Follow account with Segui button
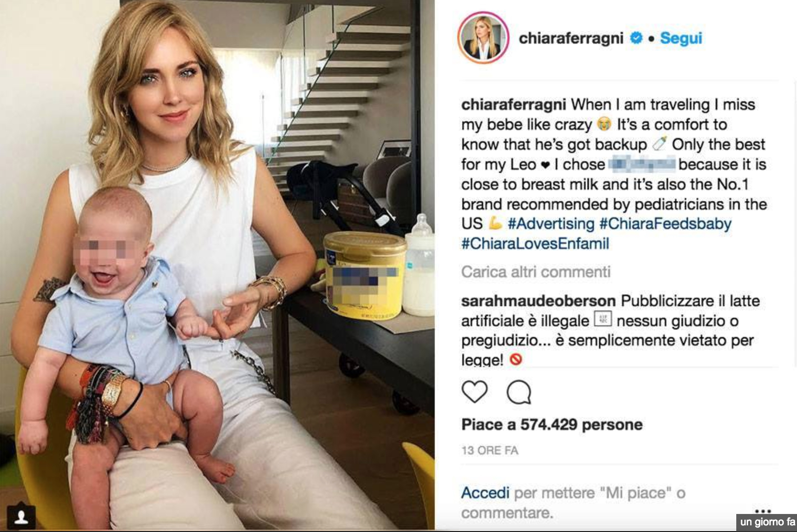797x532 pixels. (x=681, y=38)
